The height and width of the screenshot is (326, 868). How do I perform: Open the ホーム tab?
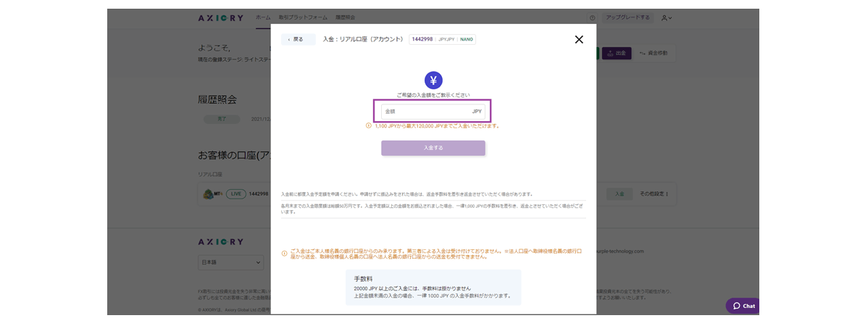(263, 17)
